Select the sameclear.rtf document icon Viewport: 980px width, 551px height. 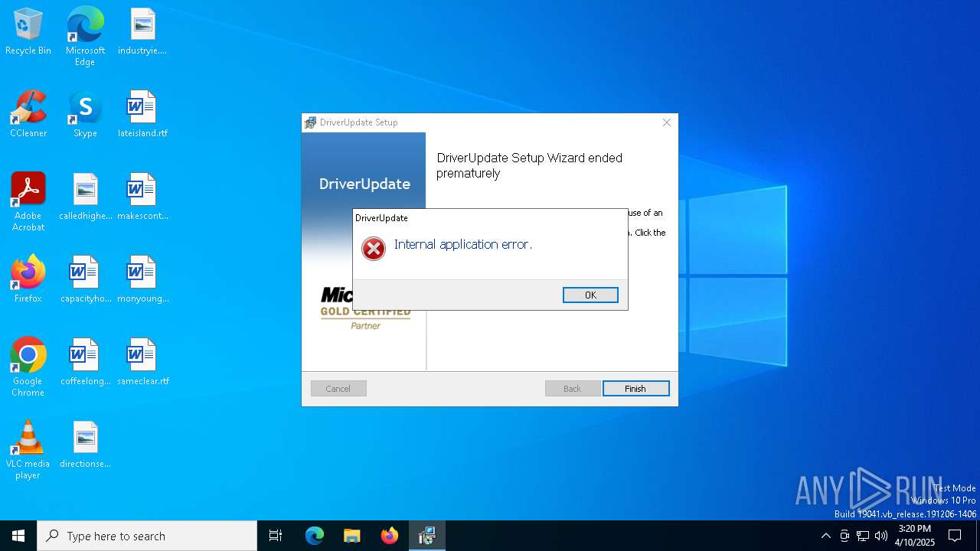142,363
